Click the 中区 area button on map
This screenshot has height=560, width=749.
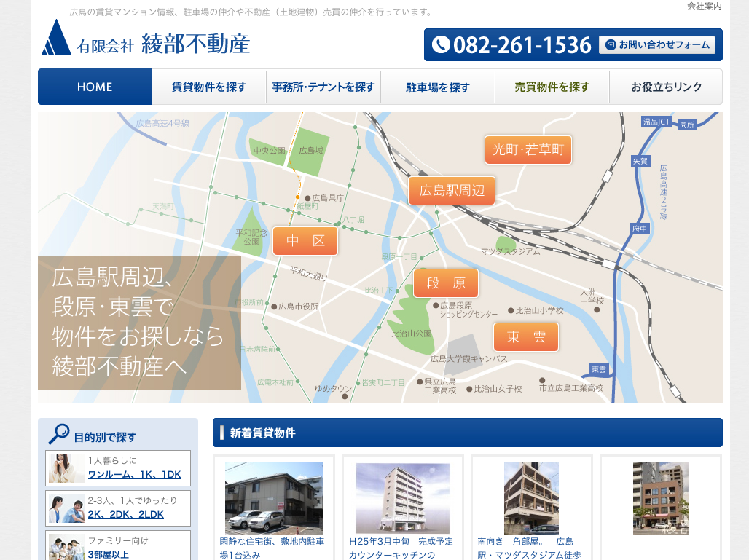pos(305,241)
